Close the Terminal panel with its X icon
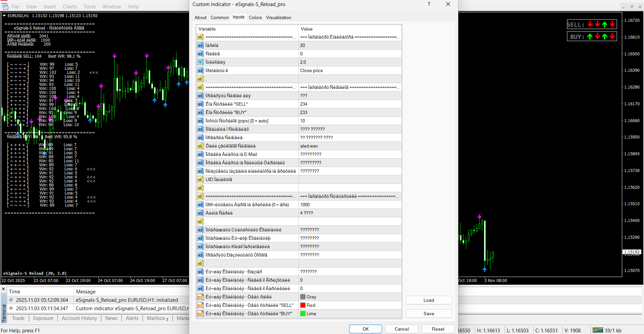644x334 pixels. click(x=3, y=289)
